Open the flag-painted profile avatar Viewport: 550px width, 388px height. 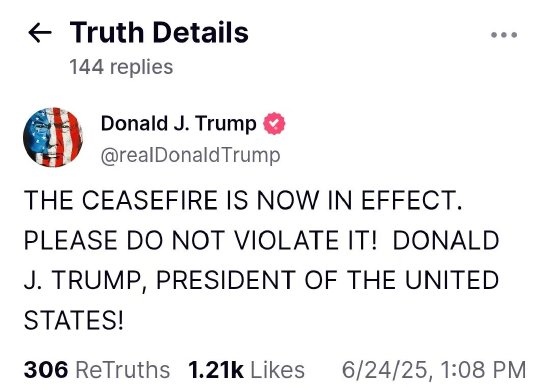coord(53,137)
